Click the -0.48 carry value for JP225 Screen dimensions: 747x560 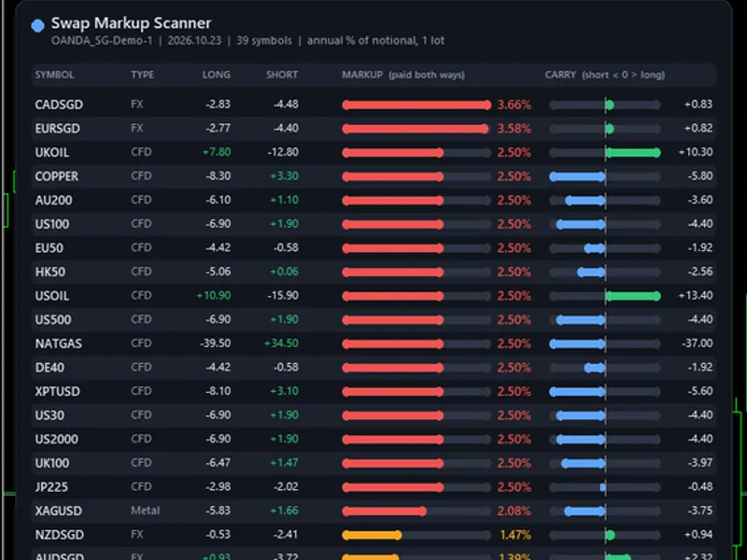700,486
